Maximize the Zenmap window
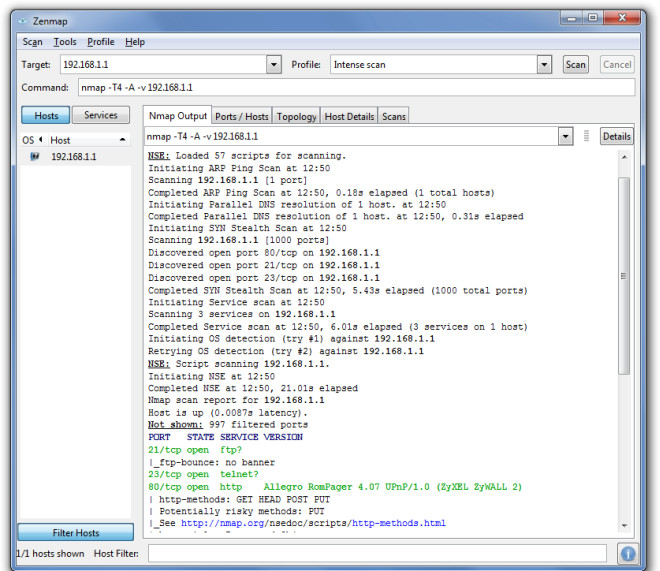660x571 pixels. [x=593, y=18]
